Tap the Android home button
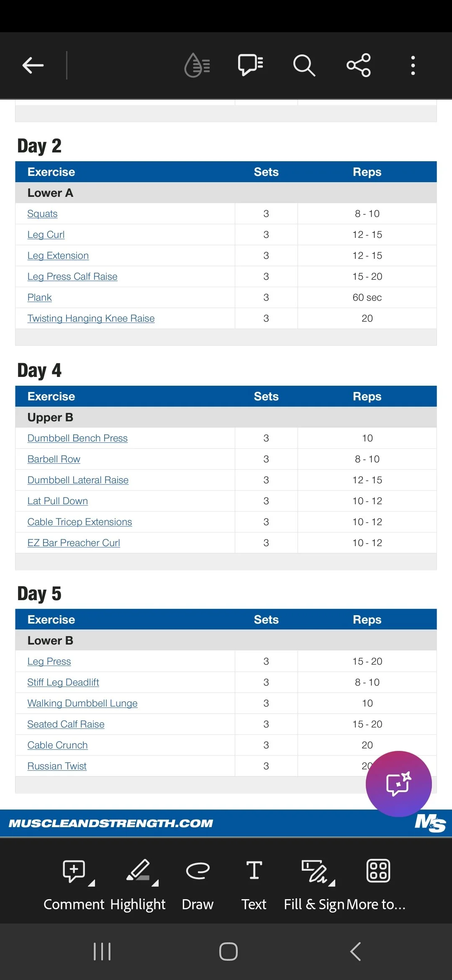Screen dimensions: 452x980 tap(229, 952)
